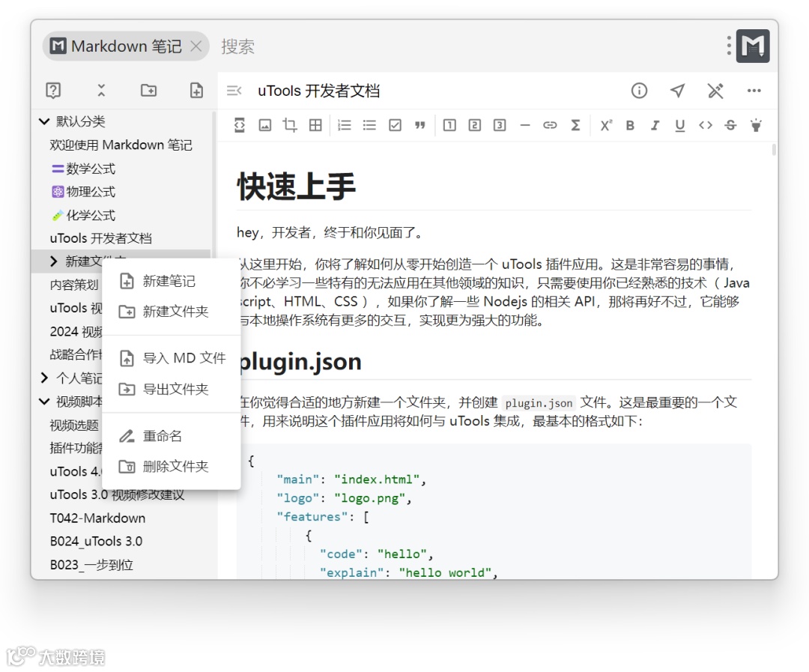This screenshot has width=809, height=672.
Task: Select 导入 MD 文件 menu entry
Action: click(x=172, y=357)
